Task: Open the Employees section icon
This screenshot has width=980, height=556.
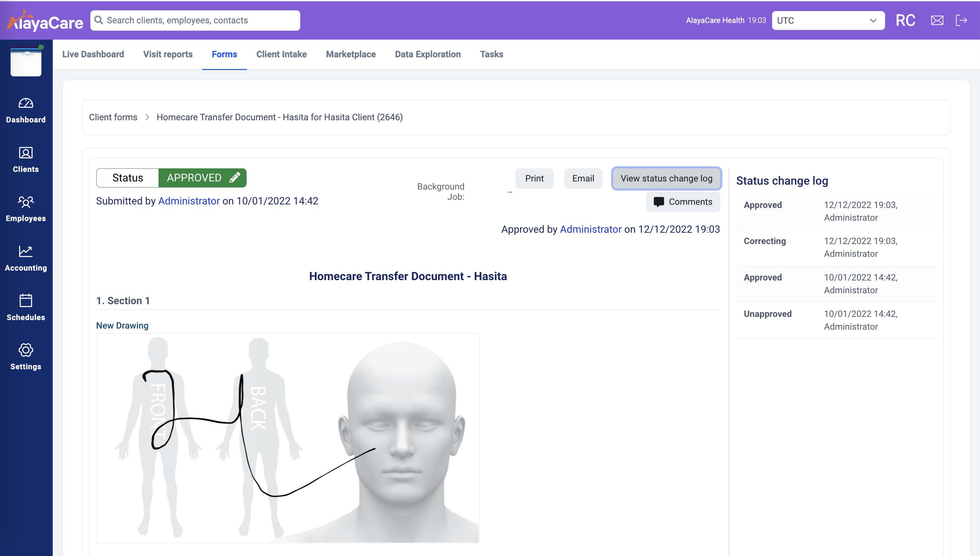Action: [25, 202]
